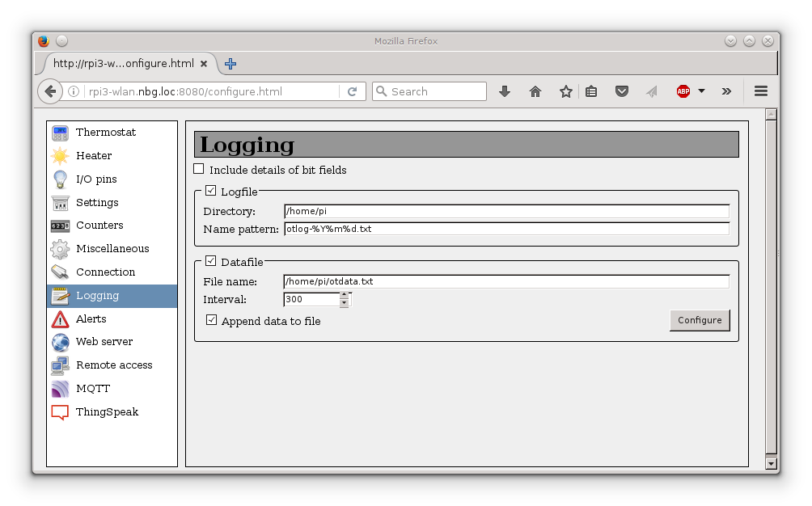812x506 pixels.
Task: Toggle Append data to file checkbox
Action: point(211,320)
